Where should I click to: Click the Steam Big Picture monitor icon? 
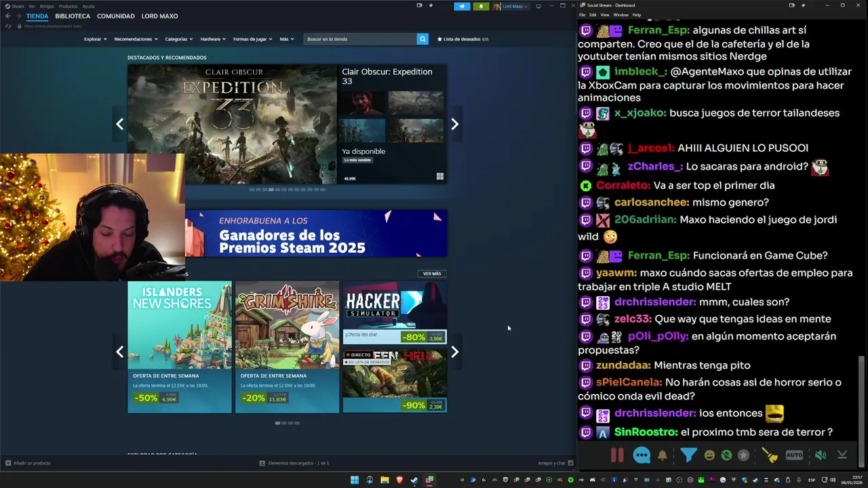(x=538, y=6)
